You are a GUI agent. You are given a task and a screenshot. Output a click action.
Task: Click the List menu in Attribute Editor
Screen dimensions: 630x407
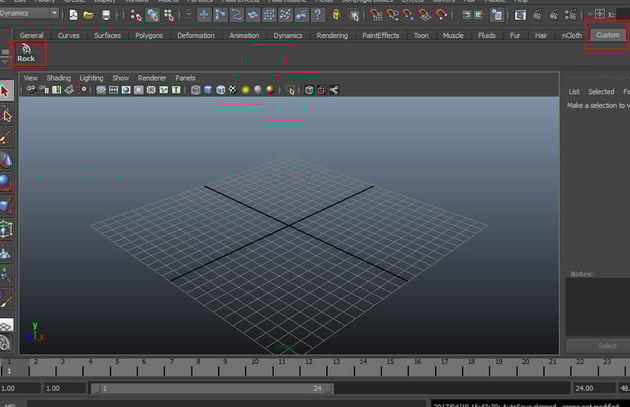point(574,91)
